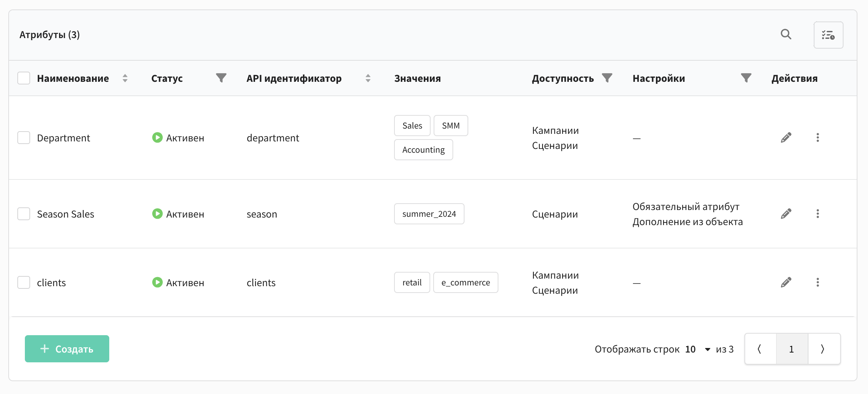Filter by Статус column

pyautogui.click(x=221, y=78)
